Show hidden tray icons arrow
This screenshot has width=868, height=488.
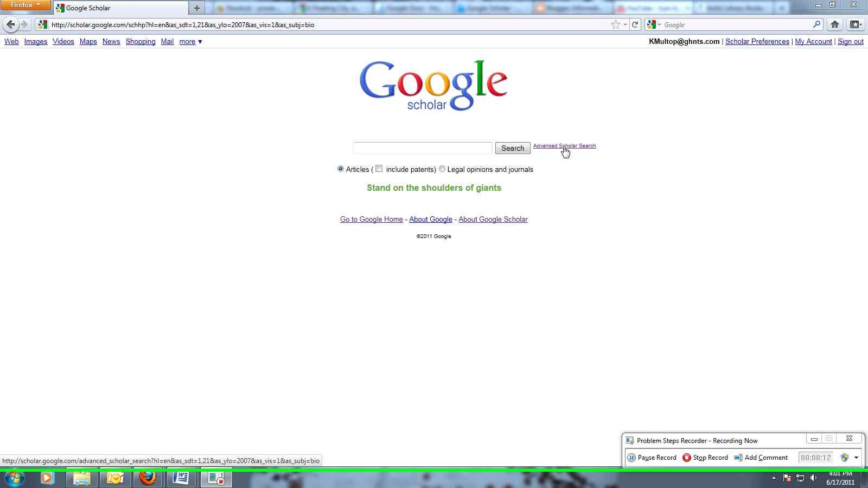(774, 478)
